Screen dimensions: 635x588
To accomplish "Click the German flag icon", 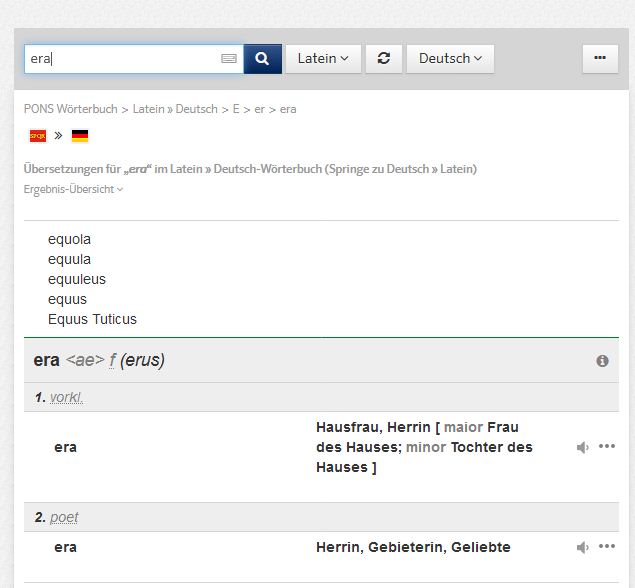I will tap(80, 136).
